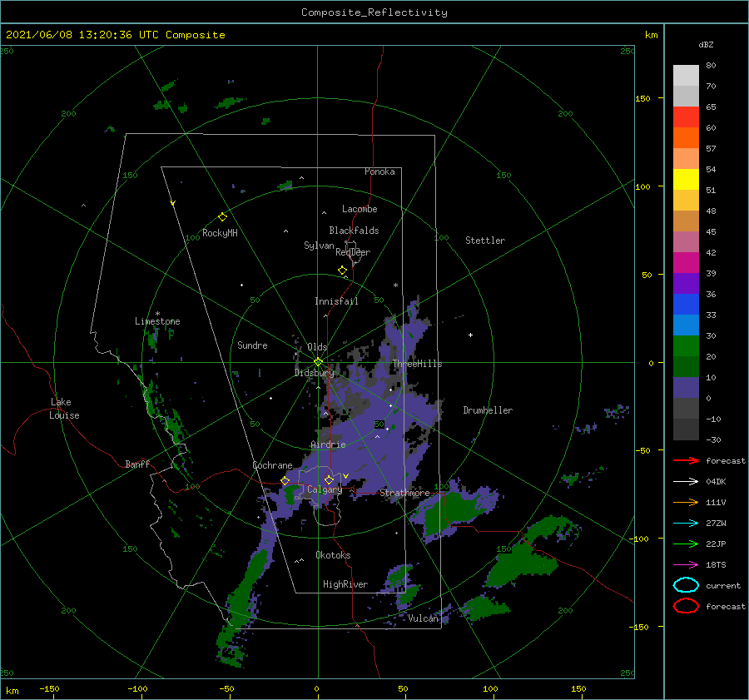
Task: Click the Calgary city label
Action: click(x=325, y=489)
